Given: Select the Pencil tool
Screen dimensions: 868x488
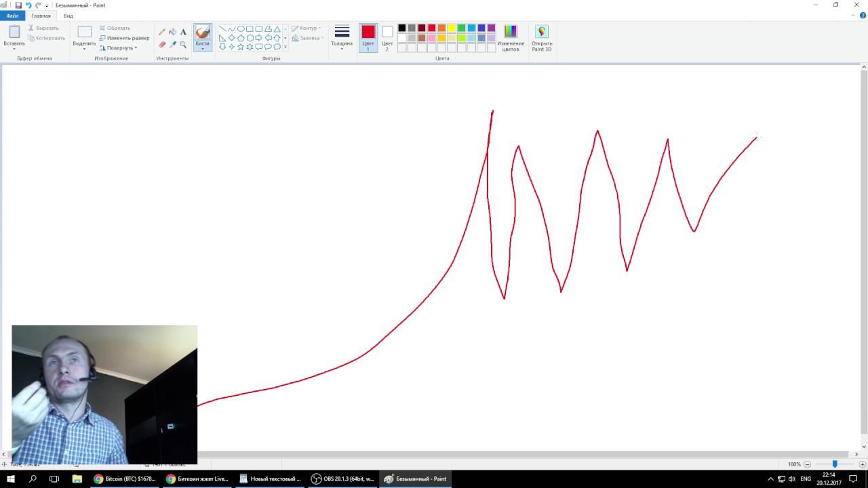Looking at the screenshot, I should coord(162,32).
